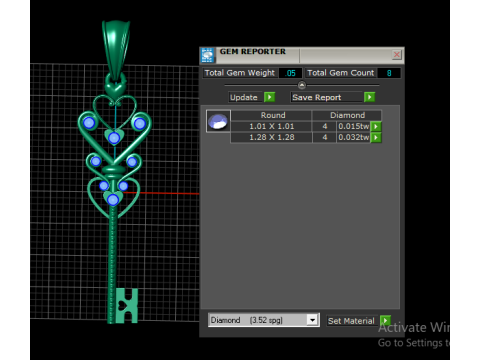Click the Total Gem Count value 8

pyautogui.click(x=389, y=73)
